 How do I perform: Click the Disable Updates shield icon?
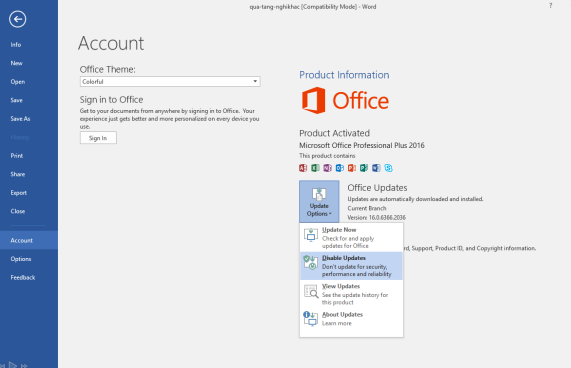[x=311, y=262]
